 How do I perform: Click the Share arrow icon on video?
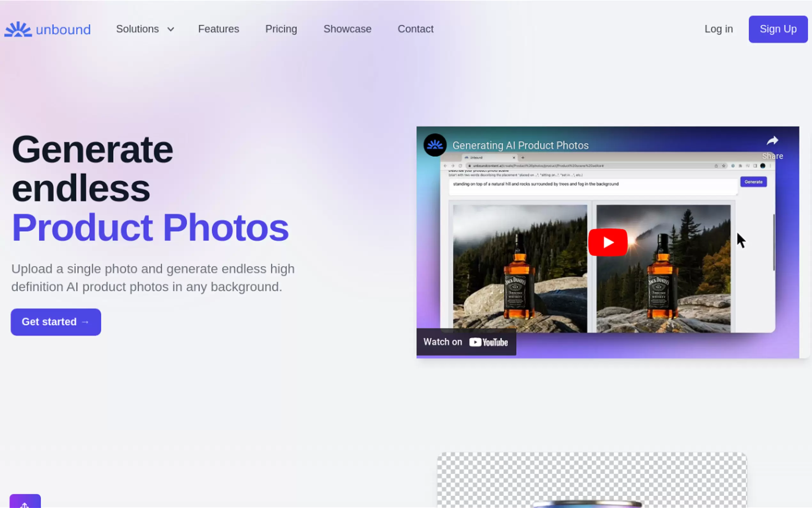pyautogui.click(x=772, y=141)
